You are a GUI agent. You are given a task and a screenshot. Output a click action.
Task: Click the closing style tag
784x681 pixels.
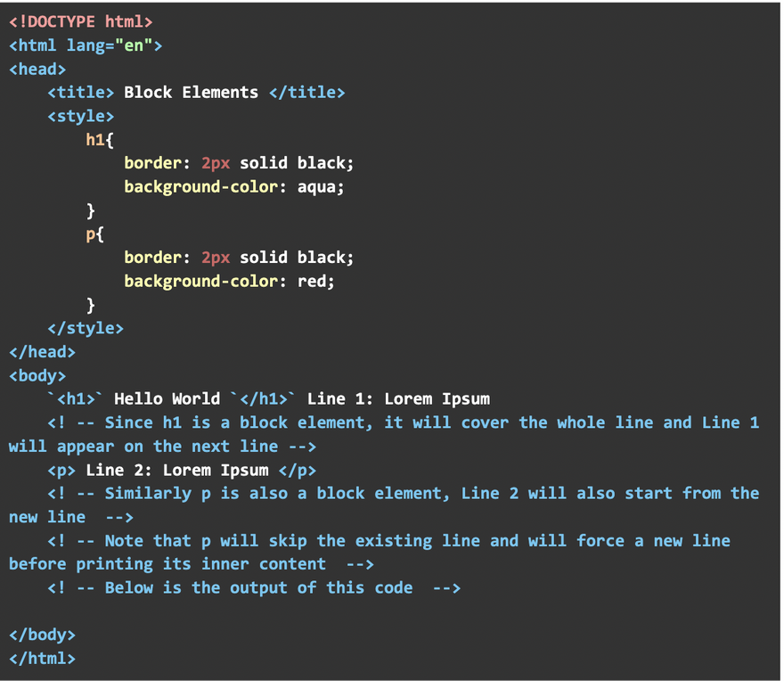click(86, 328)
